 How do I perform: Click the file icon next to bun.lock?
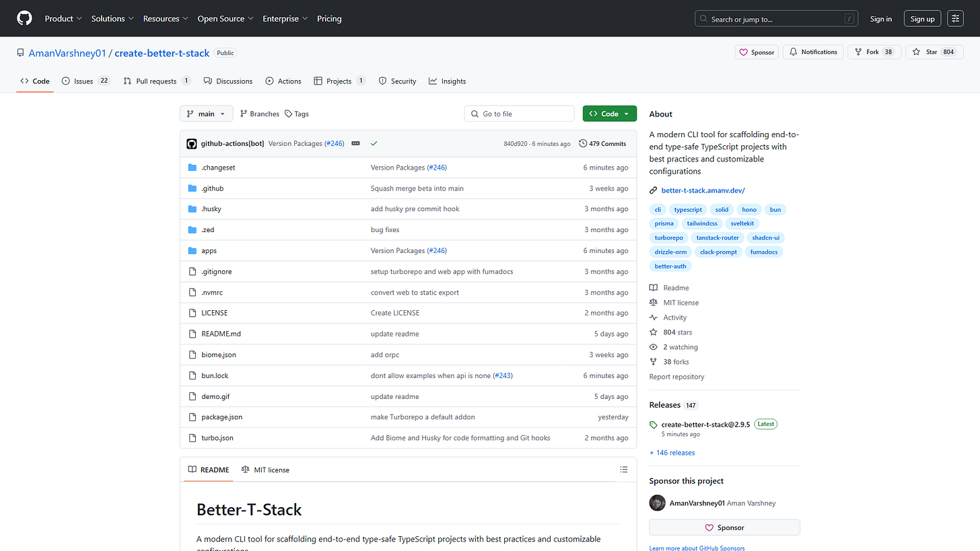pos(193,375)
